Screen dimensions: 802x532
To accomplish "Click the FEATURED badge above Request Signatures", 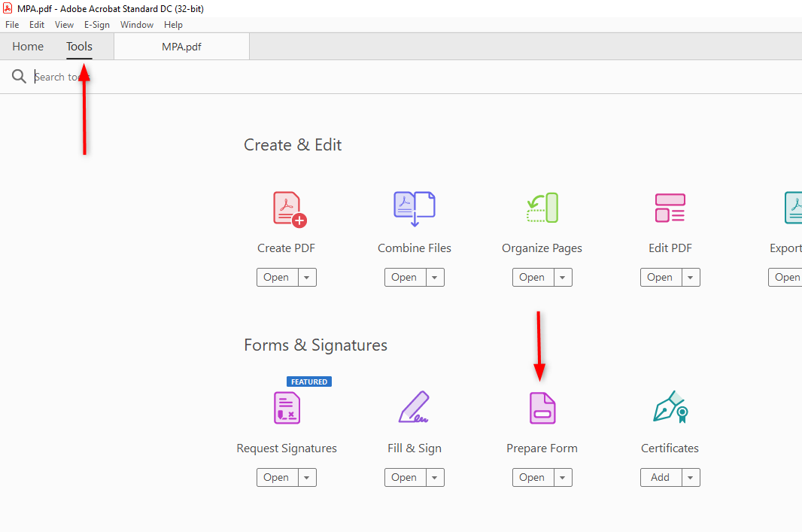I will tap(309, 382).
